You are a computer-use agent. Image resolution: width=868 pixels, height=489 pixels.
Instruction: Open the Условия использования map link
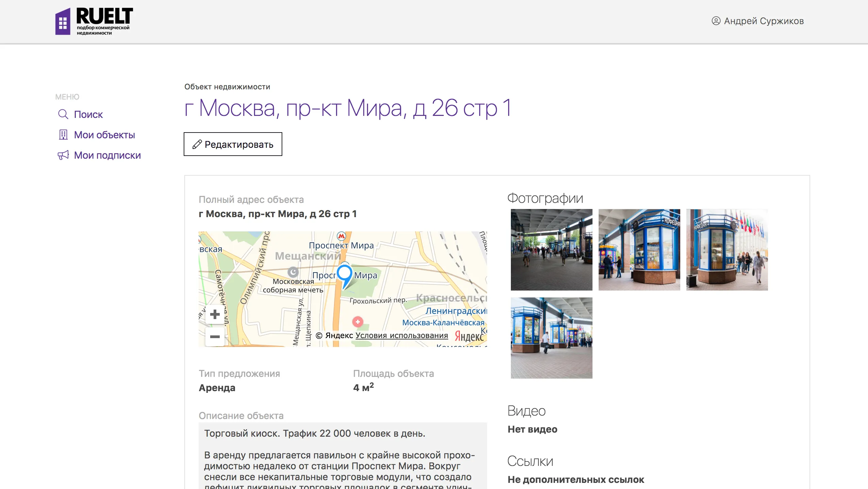tap(402, 335)
